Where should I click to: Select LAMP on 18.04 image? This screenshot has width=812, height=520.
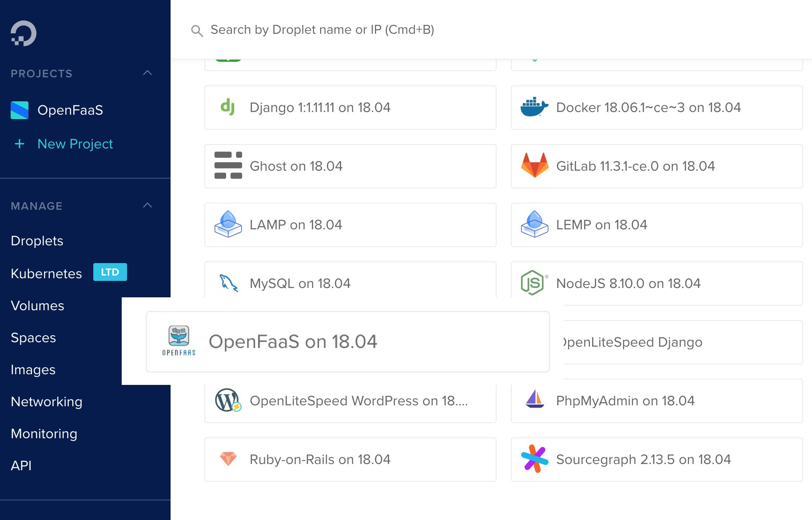click(x=350, y=225)
